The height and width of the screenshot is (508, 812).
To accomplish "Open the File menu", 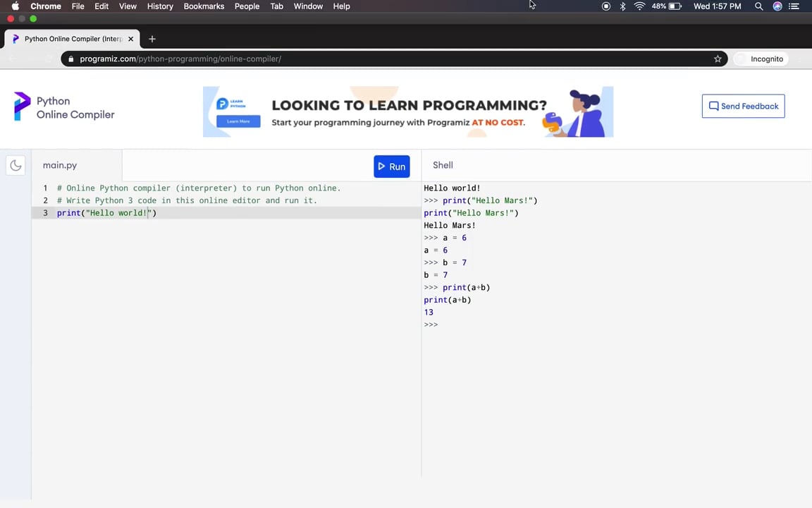I will (x=78, y=6).
